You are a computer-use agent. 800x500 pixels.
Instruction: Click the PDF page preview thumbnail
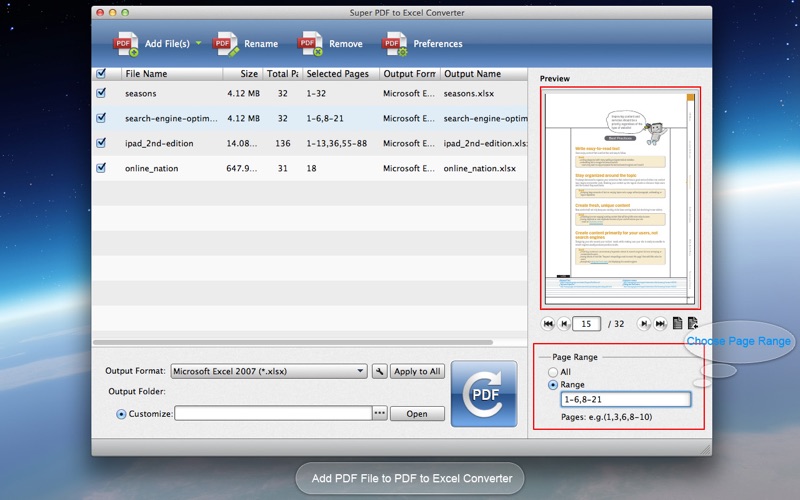[620, 198]
